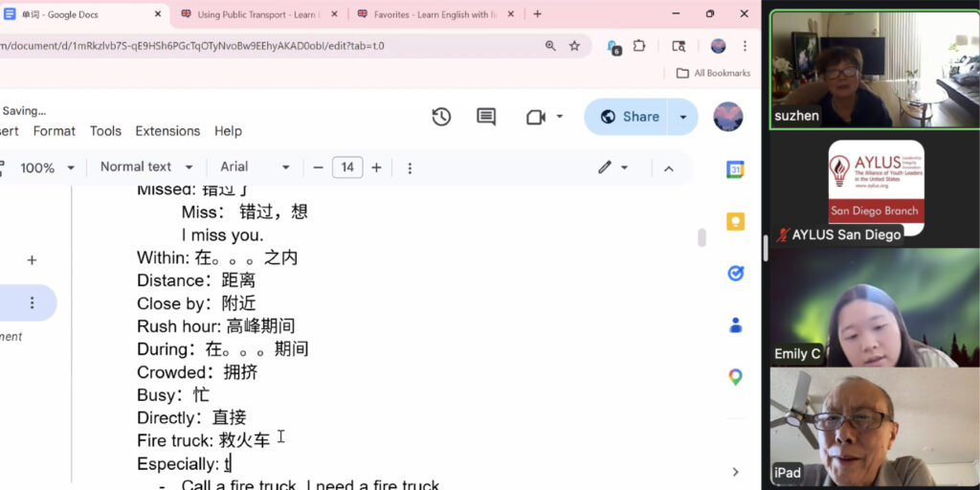This screenshot has height=490, width=980.
Task: Open Google Keep side panel
Action: (735, 221)
